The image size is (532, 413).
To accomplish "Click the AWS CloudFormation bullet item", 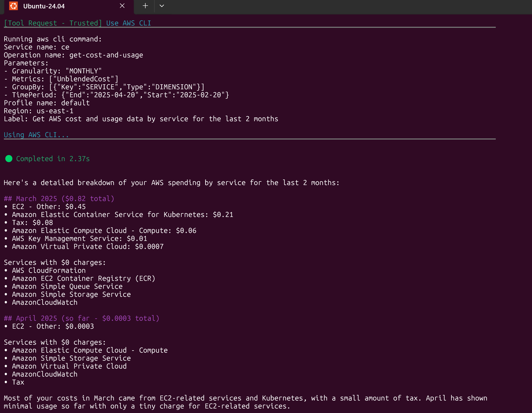I will click(45, 270).
